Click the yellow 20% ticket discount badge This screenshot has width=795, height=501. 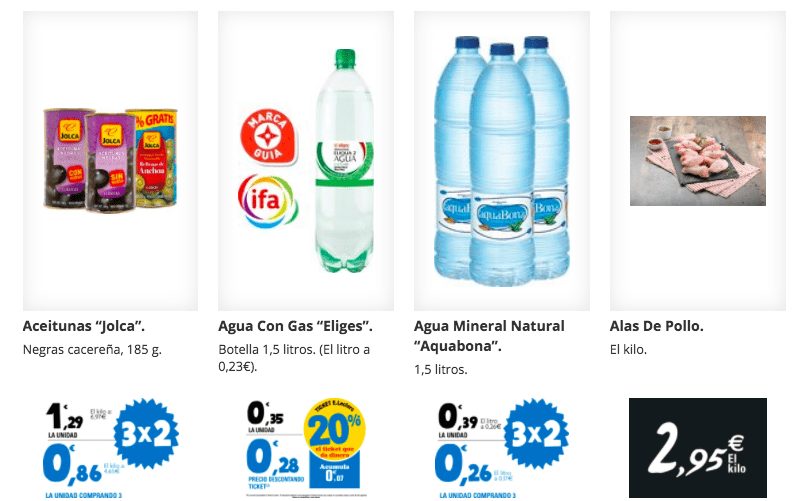335,429
